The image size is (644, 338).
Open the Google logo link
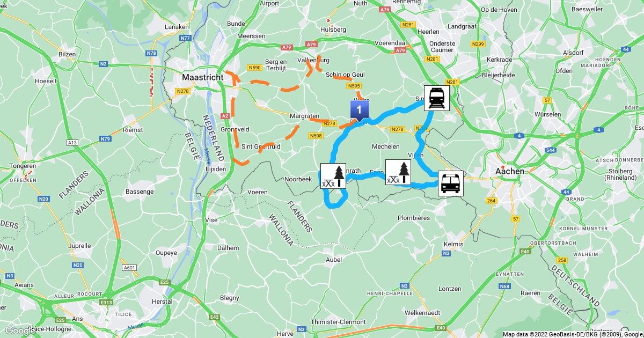pos(20,330)
